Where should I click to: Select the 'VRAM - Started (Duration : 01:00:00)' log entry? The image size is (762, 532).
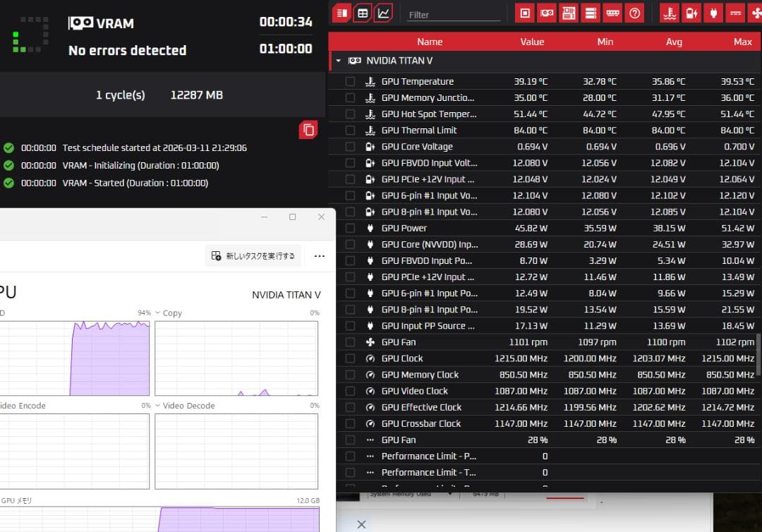click(135, 183)
